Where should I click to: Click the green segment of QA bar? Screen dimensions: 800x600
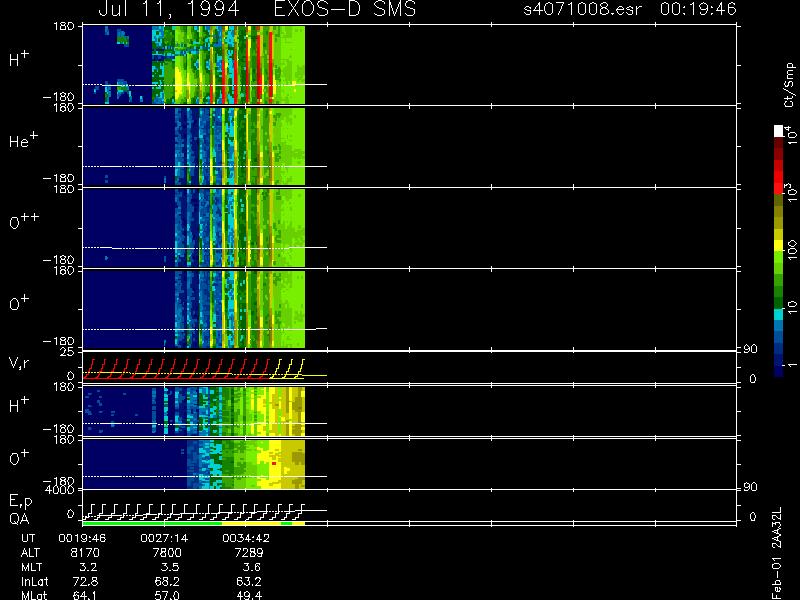click(x=152, y=523)
